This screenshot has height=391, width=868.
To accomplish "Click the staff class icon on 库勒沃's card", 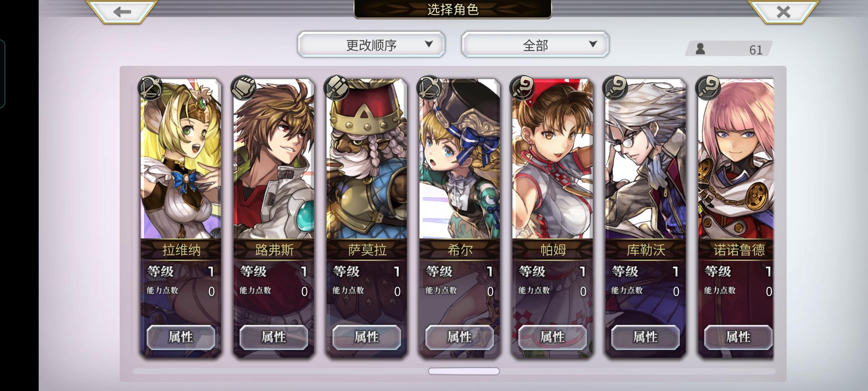I will click(615, 88).
